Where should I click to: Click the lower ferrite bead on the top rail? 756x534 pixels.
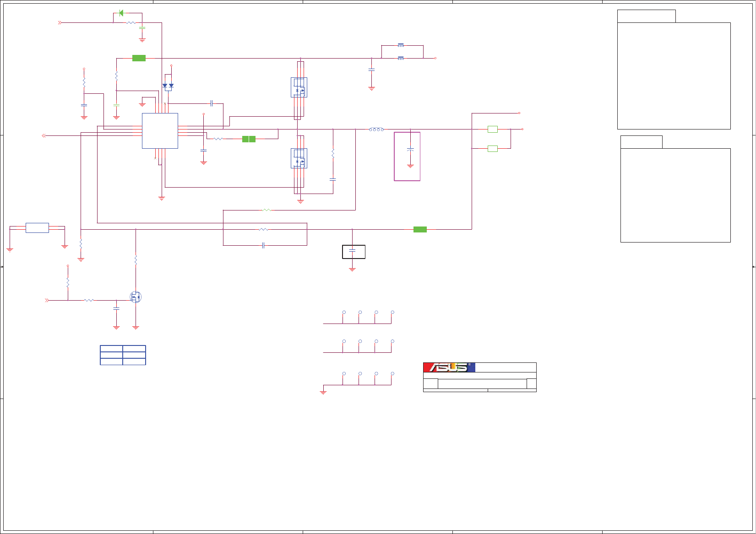tap(401, 58)
